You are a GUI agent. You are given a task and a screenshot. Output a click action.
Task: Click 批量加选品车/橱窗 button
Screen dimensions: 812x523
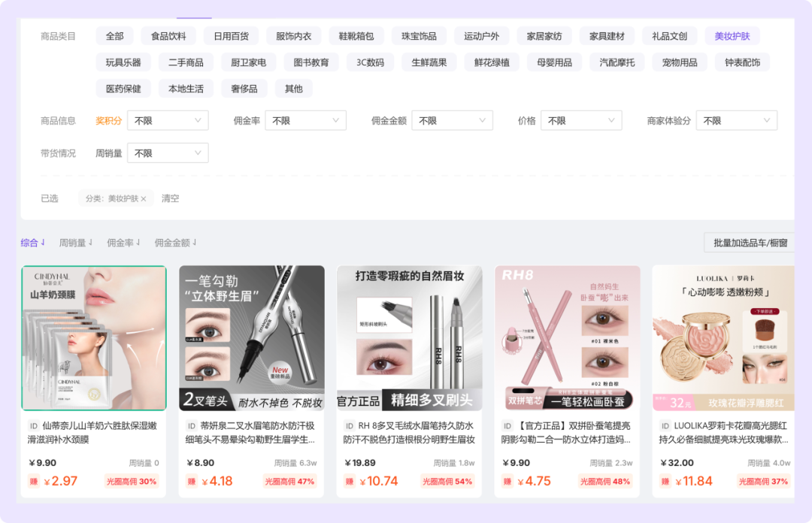pyautogui.click(x=750, y=243)
